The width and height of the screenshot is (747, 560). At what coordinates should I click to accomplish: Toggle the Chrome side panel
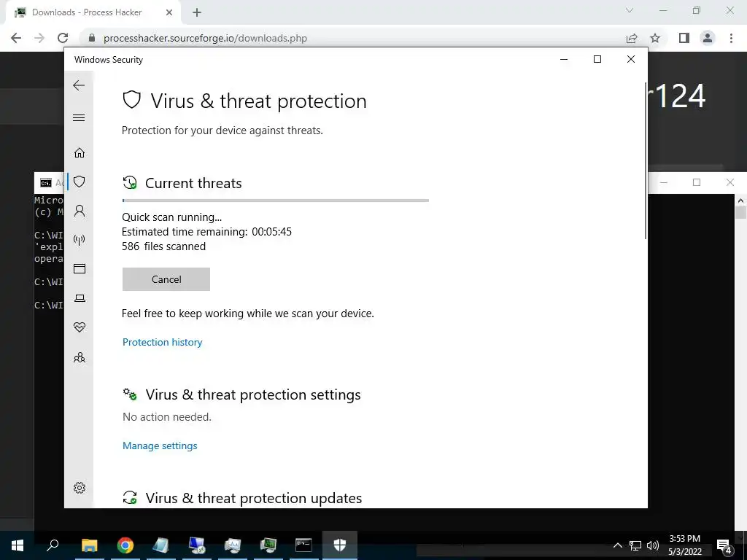tap(684, 38)
